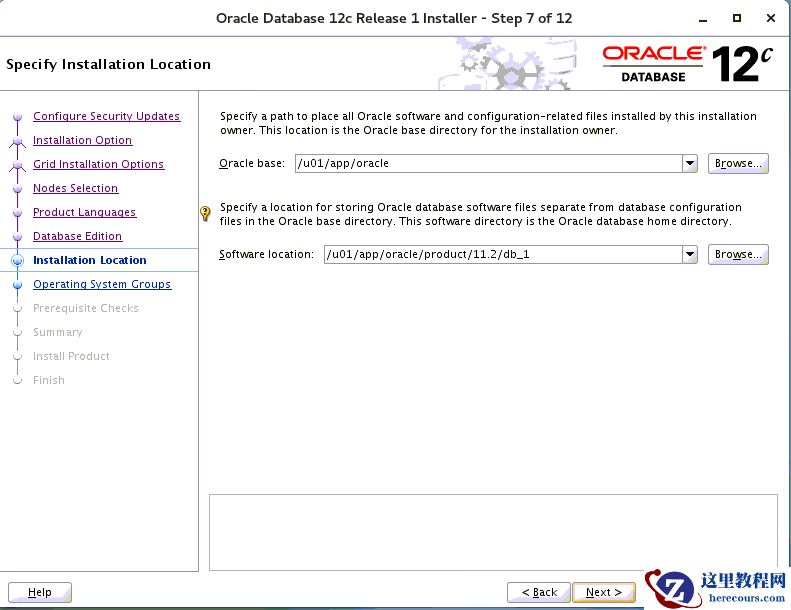Jump to Nodes Selection step
The width and height of the screenshot is (791, 610).
point(76,188)
